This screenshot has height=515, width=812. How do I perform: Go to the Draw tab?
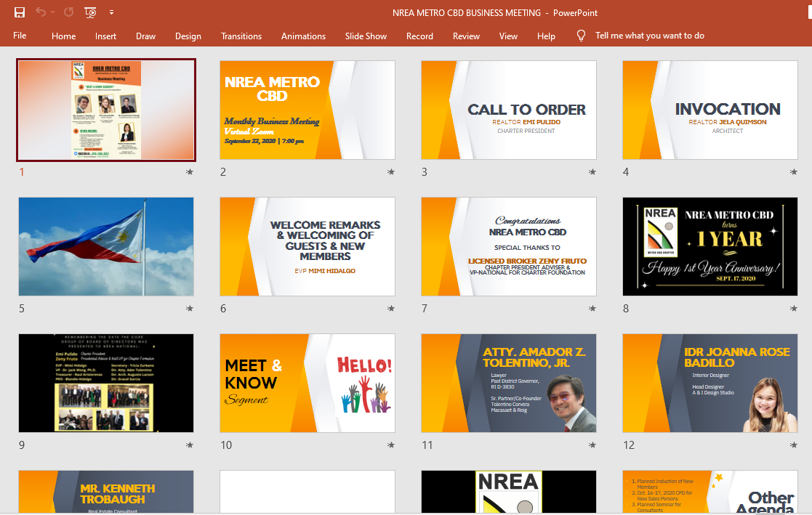click(145, 36)
